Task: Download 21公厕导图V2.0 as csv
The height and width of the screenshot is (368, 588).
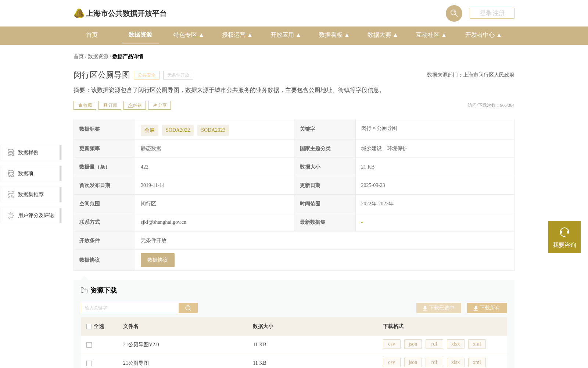Action: [392, 344]
